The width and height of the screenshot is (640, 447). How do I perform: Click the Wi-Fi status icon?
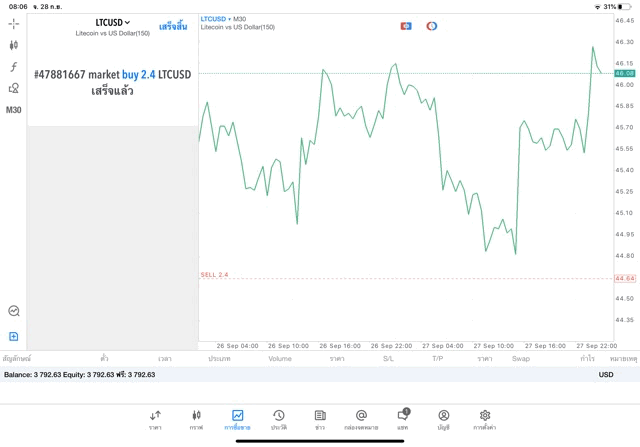pos(598,7)
